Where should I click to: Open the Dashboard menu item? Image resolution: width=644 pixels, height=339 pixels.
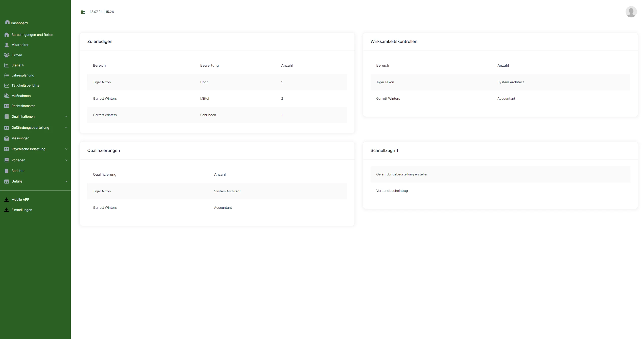coord(19,23)
